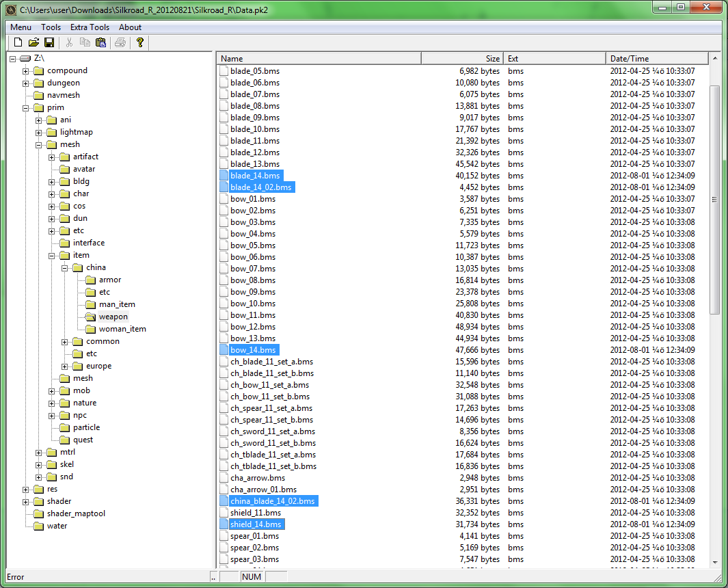Click the Cut scissors toolbar icon
The height and width of the screenshot is (588, 728).
pos(69,42)
